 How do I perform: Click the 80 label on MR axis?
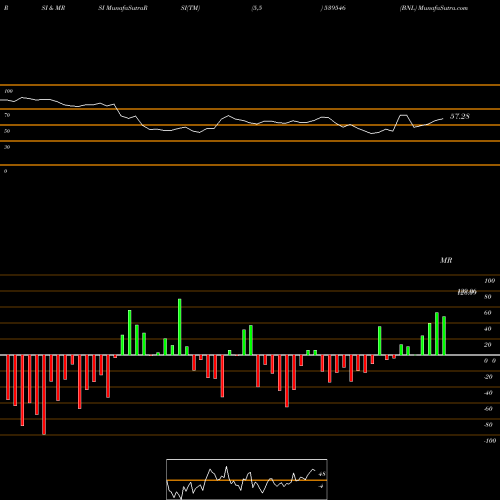(x=488, y=297)
